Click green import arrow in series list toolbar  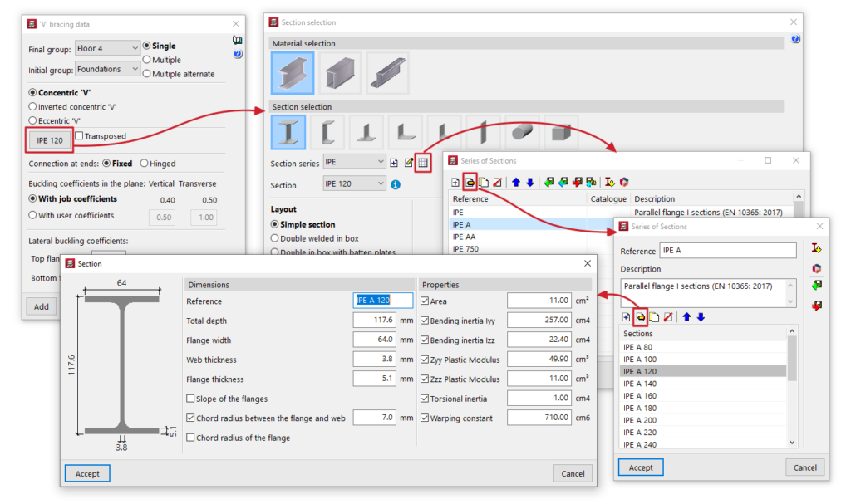click(x=549, y=183)
